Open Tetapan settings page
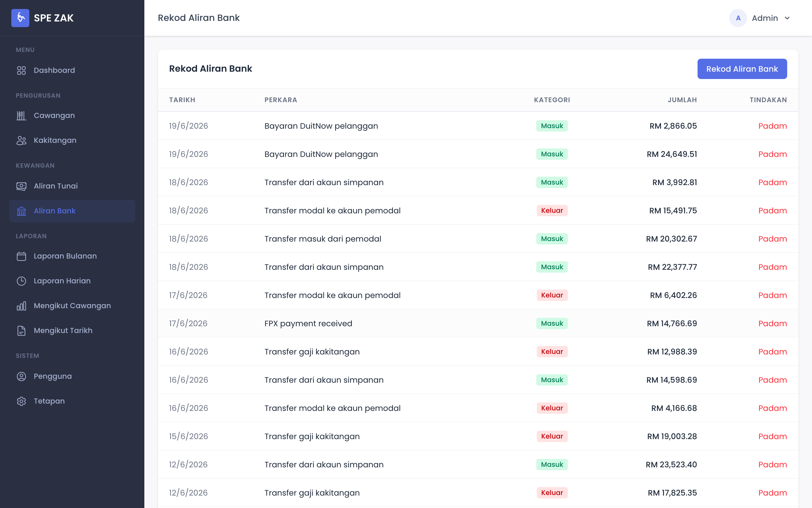Viewport: 812px width, 508px height. point(72,401)
